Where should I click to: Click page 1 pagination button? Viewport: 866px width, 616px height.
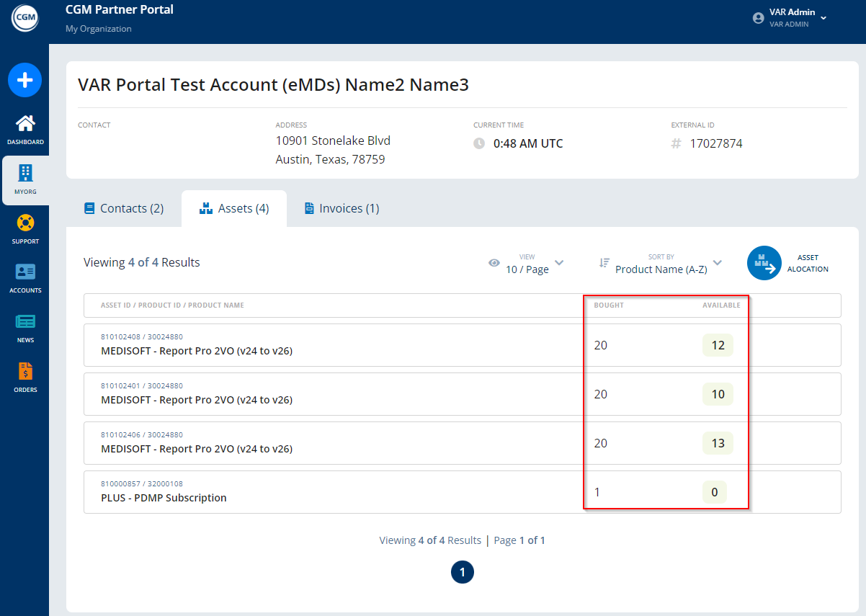point(463,572)
